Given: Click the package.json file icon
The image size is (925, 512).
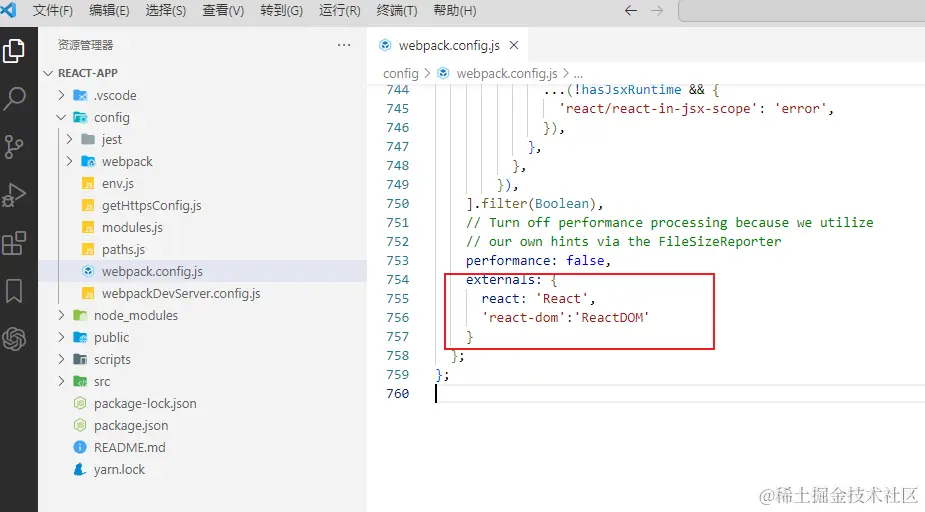Looking at the screenshot, I should [x=80, y=425].
